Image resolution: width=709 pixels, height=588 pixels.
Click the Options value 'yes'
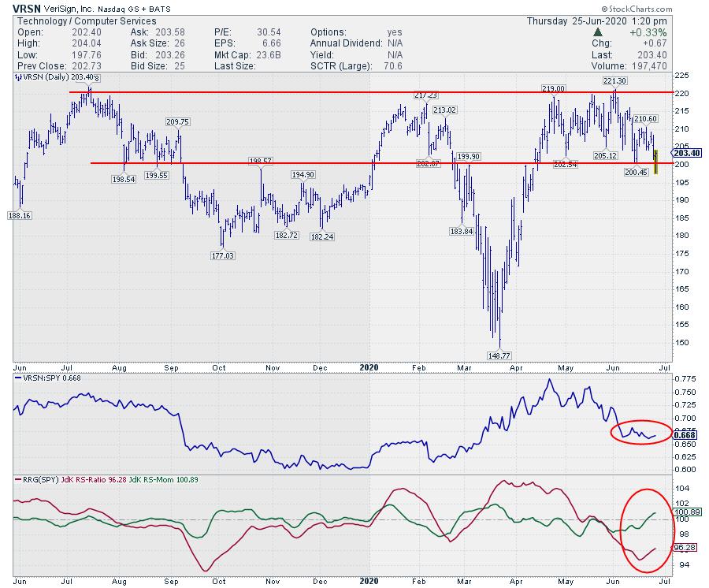pos(395,32)
